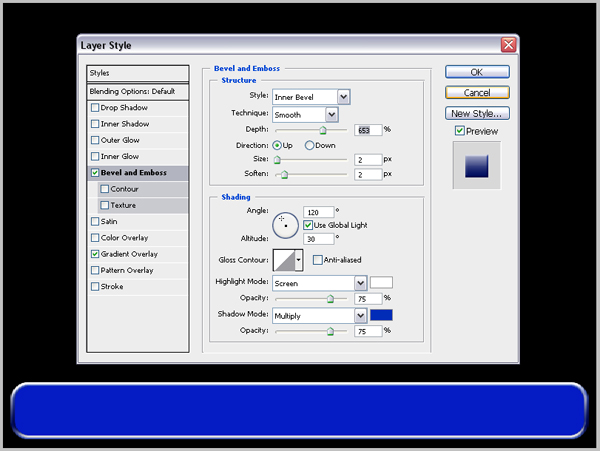Toggle the Preview checkbox
600x451 pixels.
click(x=460, y=131)
